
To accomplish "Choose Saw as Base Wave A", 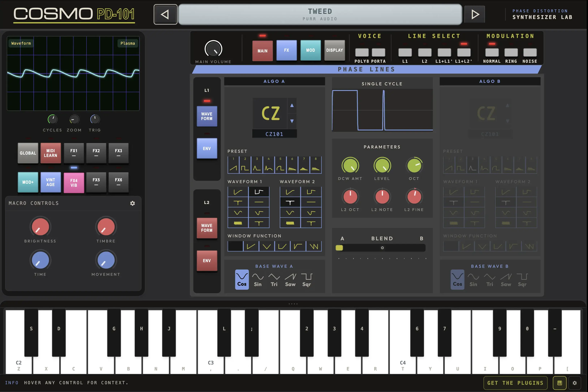I will (x=290, y=280).
